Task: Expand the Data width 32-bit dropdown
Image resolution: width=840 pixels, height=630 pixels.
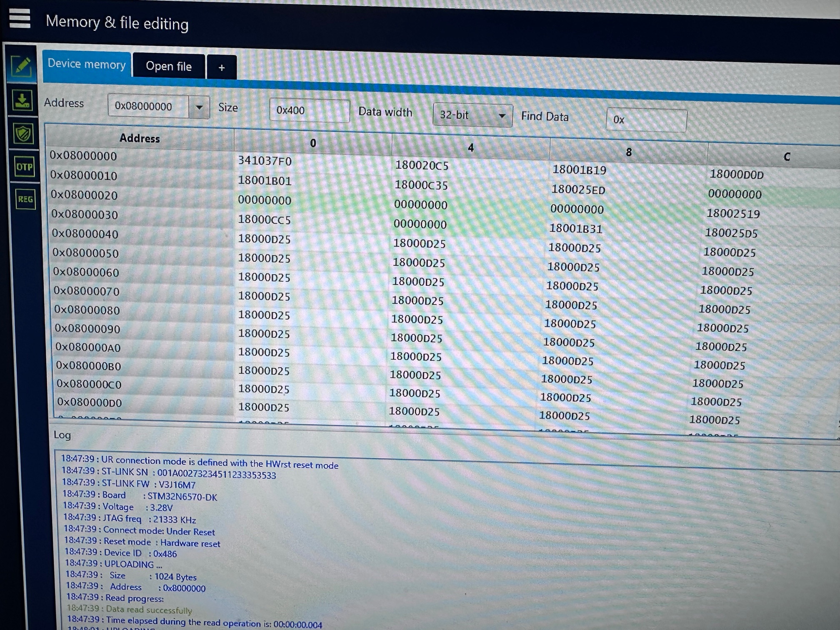Action: click(x=472, y=115)
